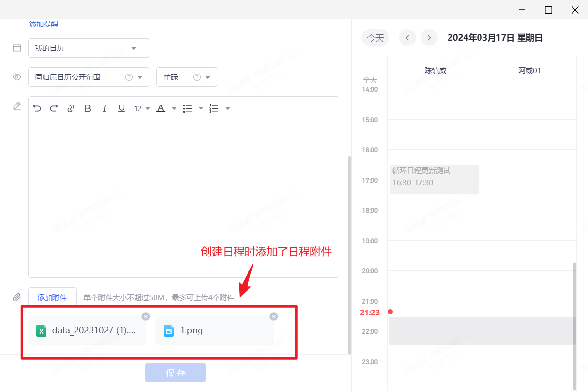Image resolution: width=588 pixels, height=391 pixels.
Task: Click the pencil description icon
Action: point(17,106)
